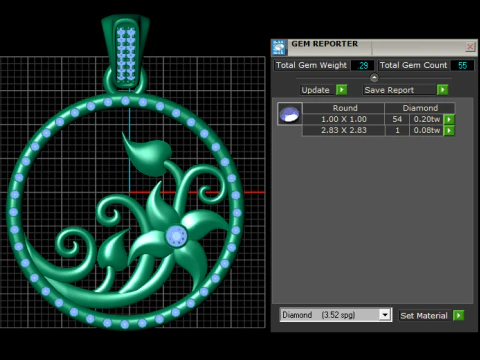
Task: Click the Set Material label
Action: (424, 315)
